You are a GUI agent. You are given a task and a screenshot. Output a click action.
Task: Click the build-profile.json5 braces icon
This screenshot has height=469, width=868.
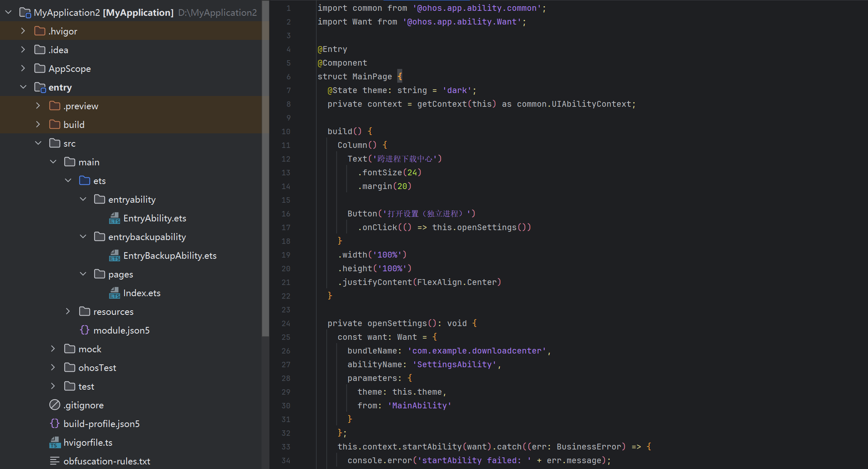click(55, 424)
